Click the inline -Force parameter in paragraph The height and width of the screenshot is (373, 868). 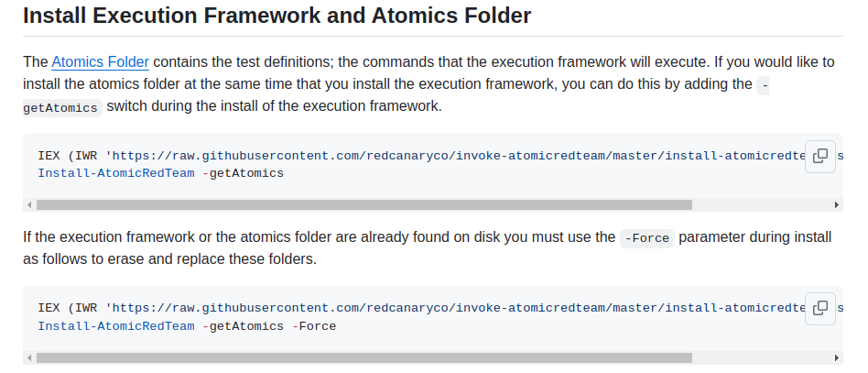[646, 238]
